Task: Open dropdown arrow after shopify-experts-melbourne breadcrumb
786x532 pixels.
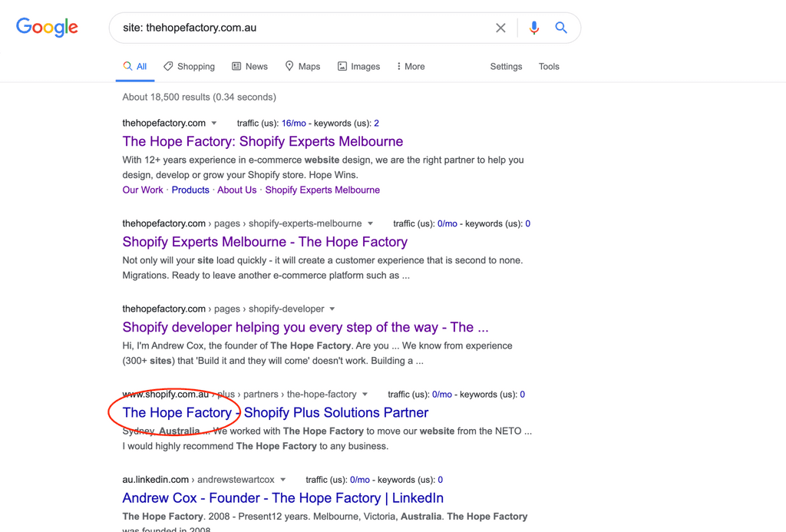Action: click(x=371, y=223)
